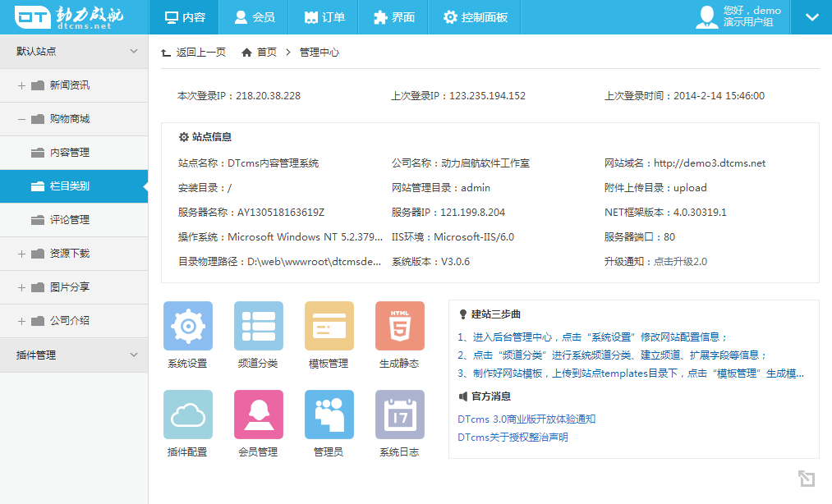
Task: Open the 管理员 group icon tile
Action: pos(329,415)
